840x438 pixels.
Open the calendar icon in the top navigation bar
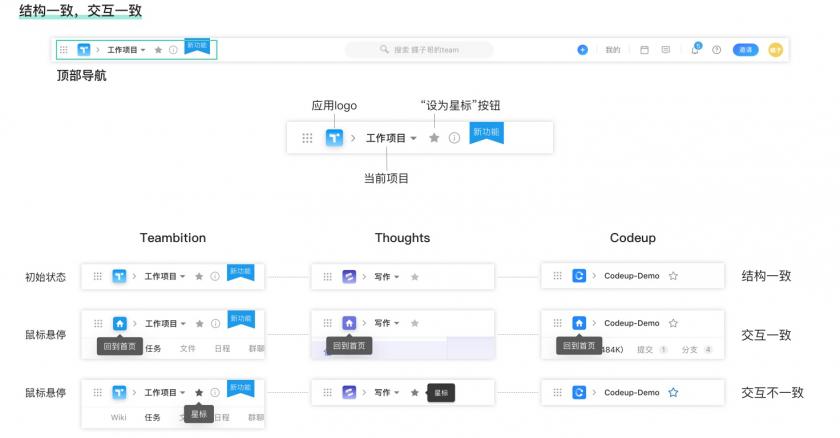click(x=644, y=50)
